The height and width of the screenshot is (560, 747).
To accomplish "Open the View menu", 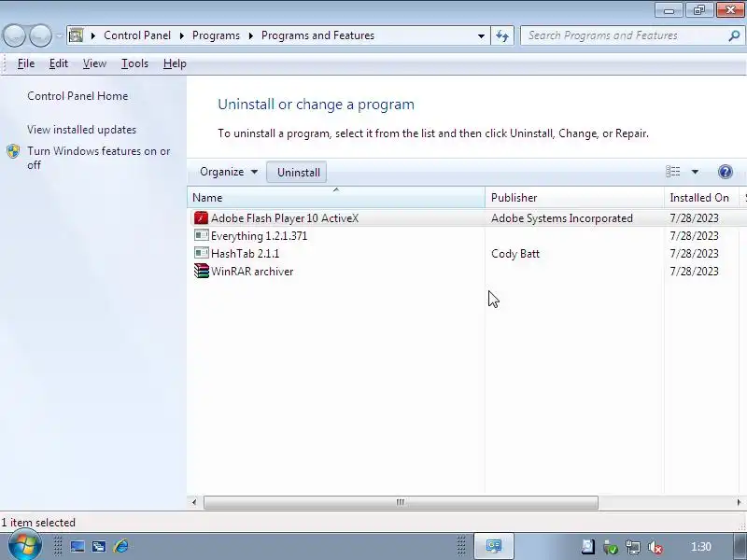I will click(94, 63).
